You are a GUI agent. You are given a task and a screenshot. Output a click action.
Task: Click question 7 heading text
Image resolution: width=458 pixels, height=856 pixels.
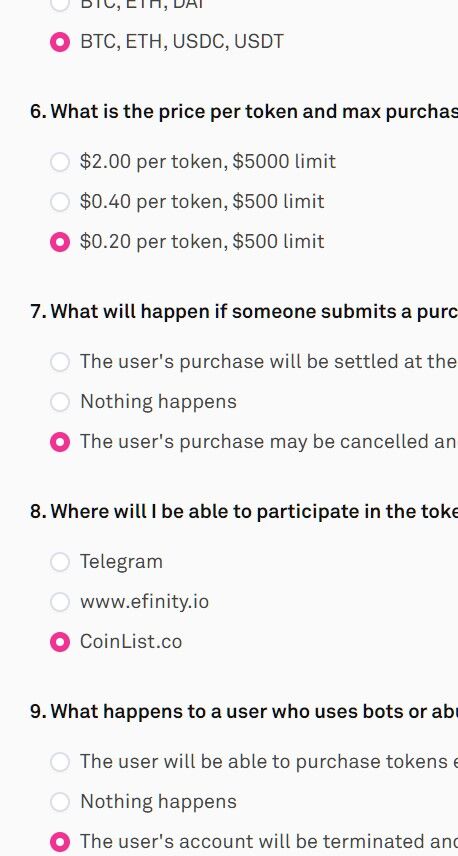pyautogui.click(x=244, y=312)
